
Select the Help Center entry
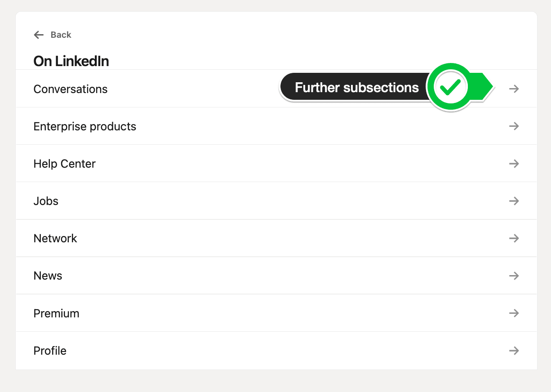point(276,163)
